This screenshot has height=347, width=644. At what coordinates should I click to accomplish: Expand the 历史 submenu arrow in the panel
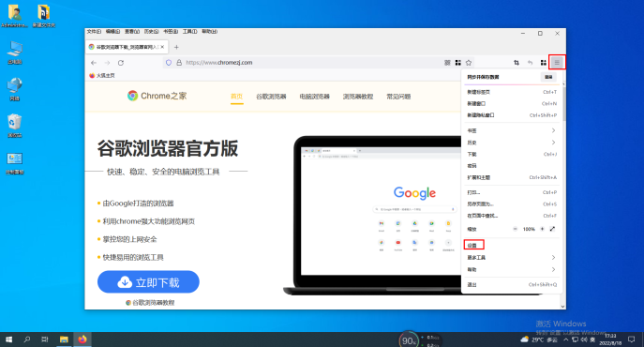[553, 143]
